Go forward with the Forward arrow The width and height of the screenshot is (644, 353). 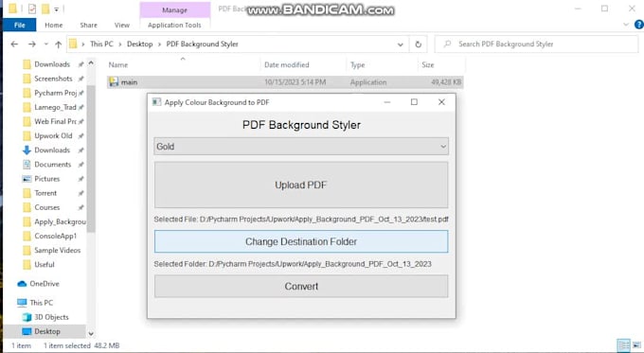(32, 44)
